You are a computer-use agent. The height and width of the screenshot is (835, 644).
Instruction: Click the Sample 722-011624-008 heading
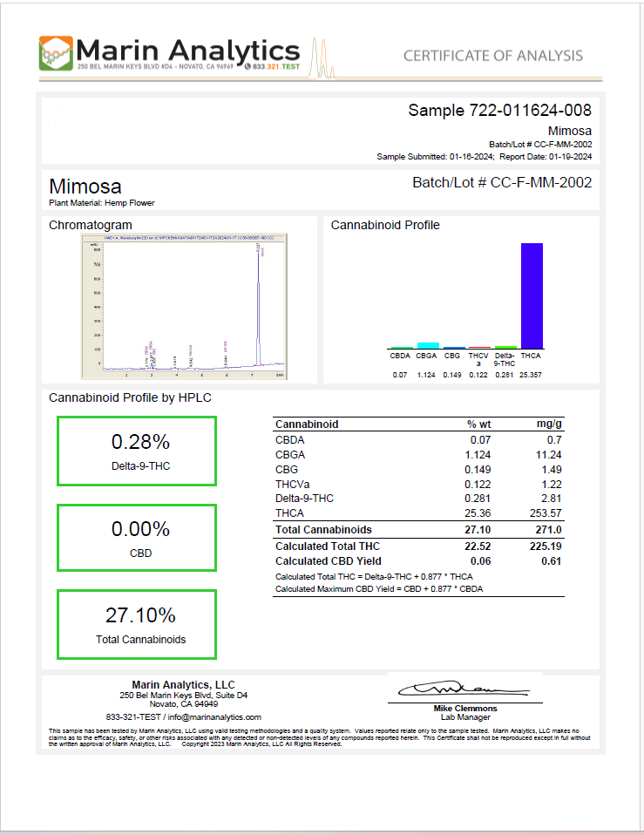[x=499, y=110]
